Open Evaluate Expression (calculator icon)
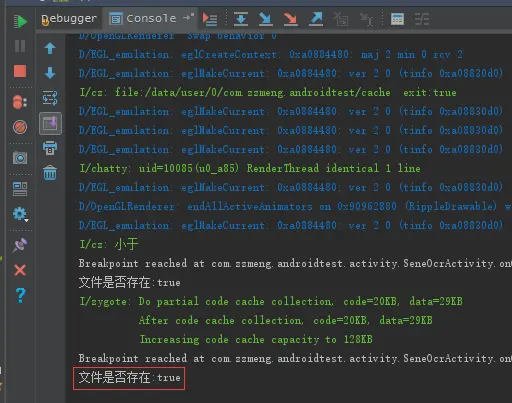The width and height of the screenshot is (512, 403). point(397,19)
